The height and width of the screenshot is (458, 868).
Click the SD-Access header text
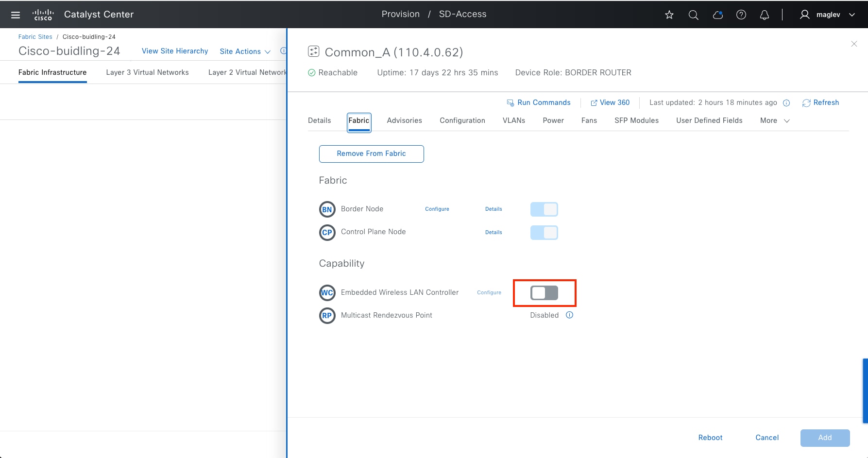click(x=463, y=14)
